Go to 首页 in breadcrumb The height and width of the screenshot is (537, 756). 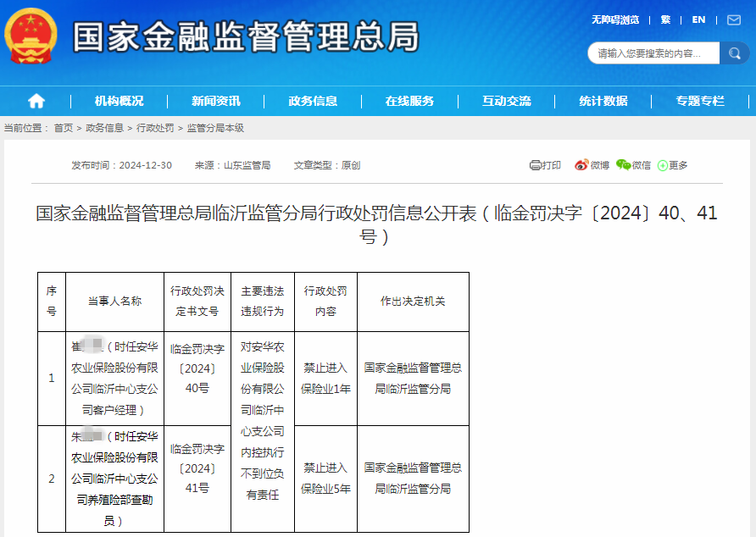click(64, 128)
